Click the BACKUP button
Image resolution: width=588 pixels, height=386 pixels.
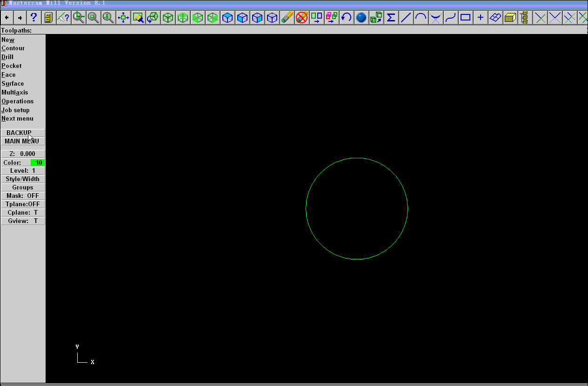23,133
